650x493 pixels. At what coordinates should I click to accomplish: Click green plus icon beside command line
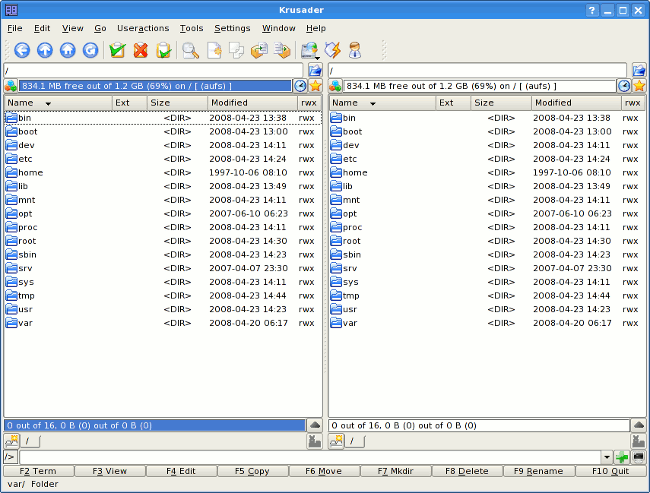[622, 457]
